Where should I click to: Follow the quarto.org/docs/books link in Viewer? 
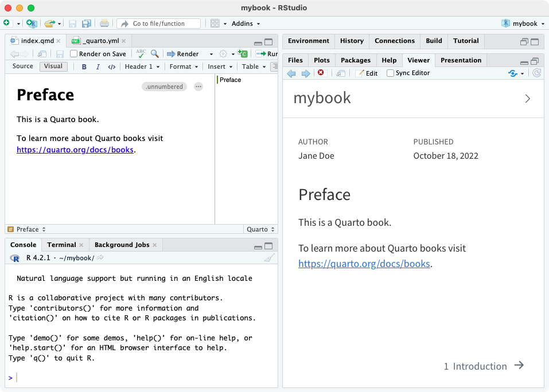(364, 264)
